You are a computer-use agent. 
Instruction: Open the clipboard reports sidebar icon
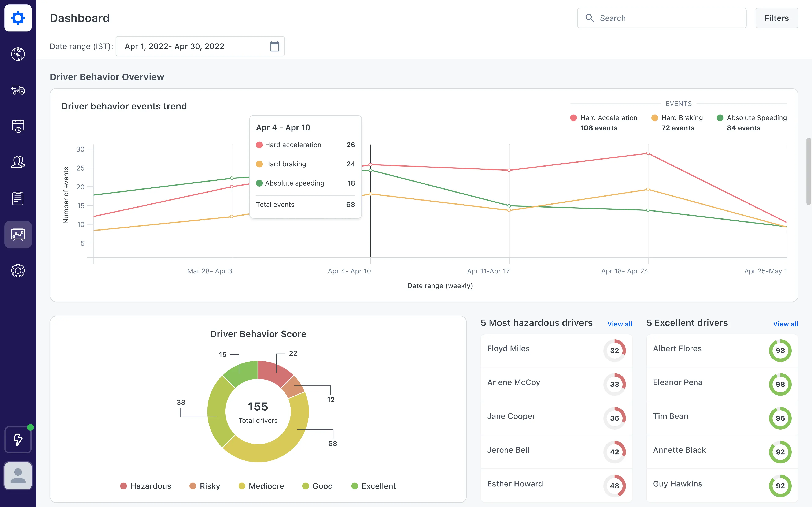[18, 198]
